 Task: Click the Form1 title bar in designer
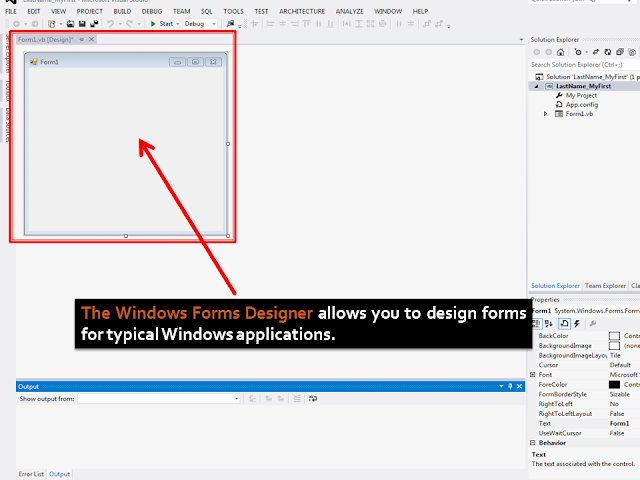point(126,62)
